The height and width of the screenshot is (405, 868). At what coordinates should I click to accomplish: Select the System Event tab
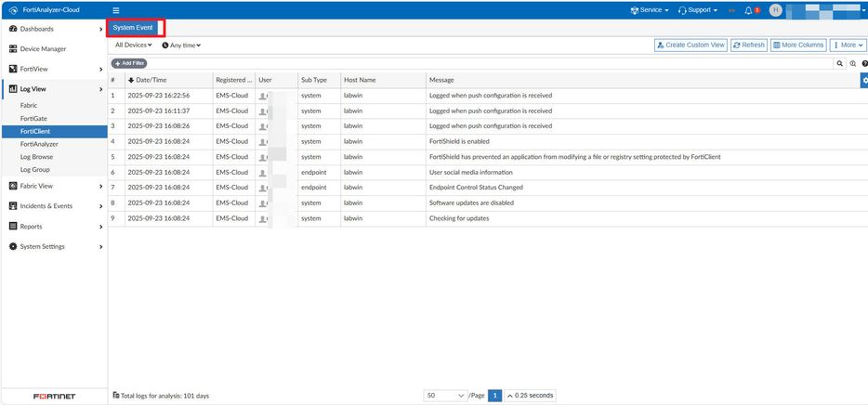pyautogui.click(x=133, y=28)
